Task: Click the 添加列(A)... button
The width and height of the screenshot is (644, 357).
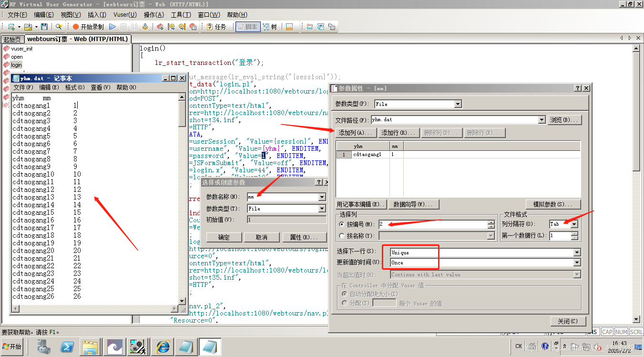Action: coord(357,133)
